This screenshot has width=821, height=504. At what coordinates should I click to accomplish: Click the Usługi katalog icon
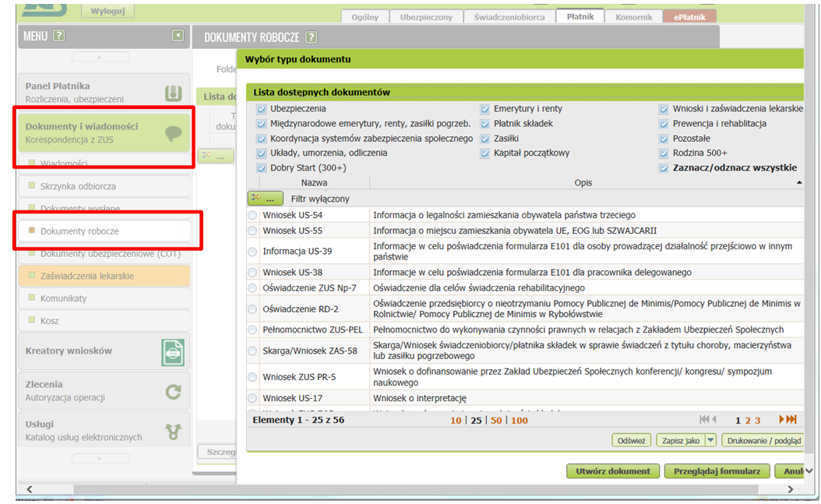pyautogui.click(x=173, y=432)
